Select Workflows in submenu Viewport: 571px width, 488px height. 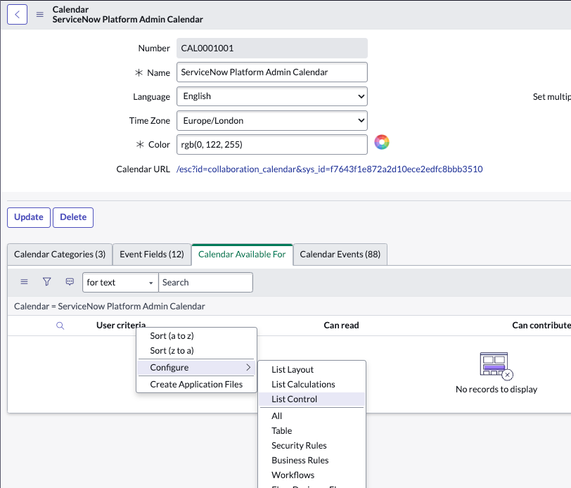[x=293, y=475]
